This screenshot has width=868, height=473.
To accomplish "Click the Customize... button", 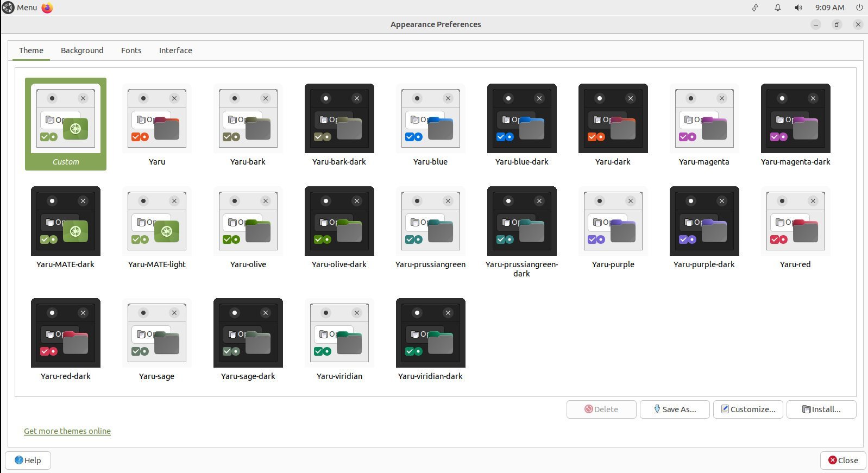I will (x=747, y=409).
